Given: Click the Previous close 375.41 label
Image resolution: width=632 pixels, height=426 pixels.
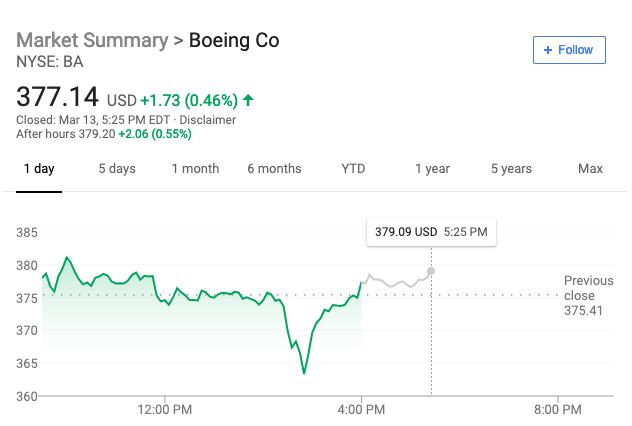Looking at the screenshot, I should tap(588, 295).
